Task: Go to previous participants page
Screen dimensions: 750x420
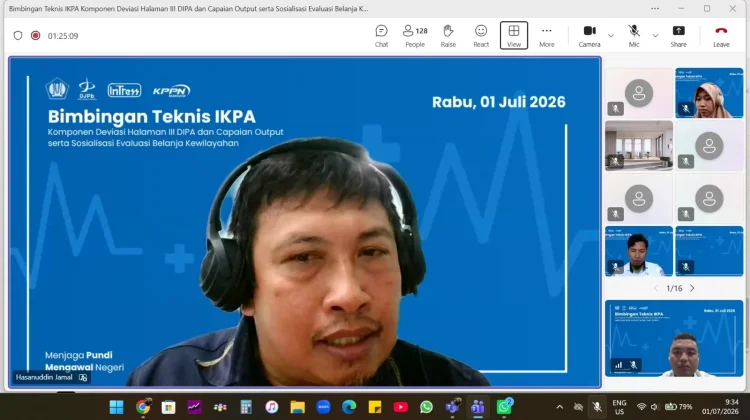Action: pos(656,288)
